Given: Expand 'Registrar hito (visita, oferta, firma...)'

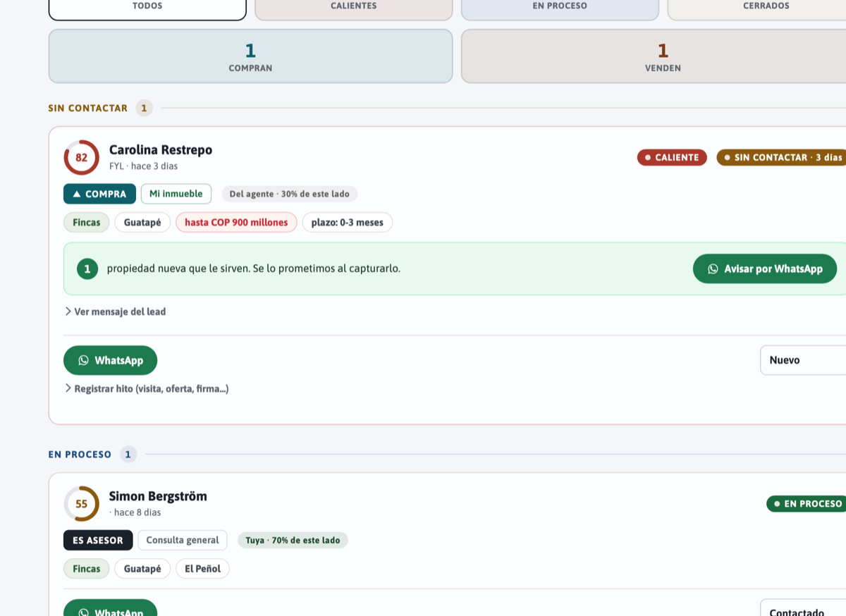Looking at the screenshot, I should tap(147, 388).
